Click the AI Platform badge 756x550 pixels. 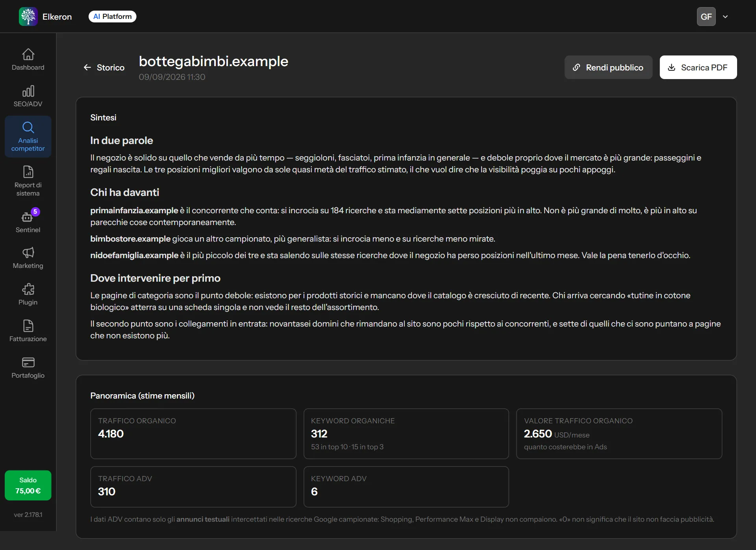113,17
